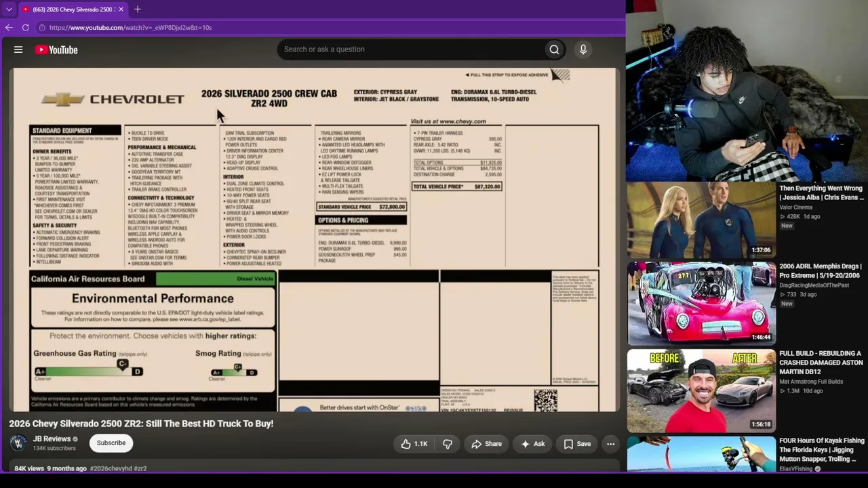Share the video
This screenshot has width=868, height=488.
click(x=486, y=444)
